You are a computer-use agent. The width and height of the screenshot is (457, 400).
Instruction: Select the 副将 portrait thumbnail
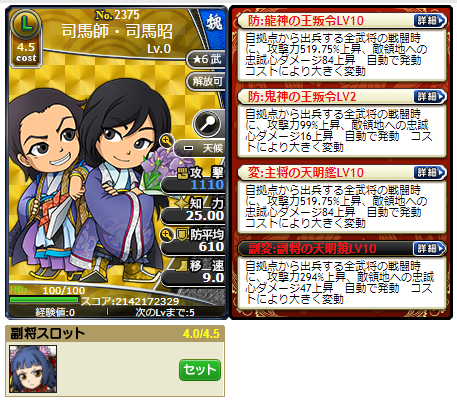tap(33, 369)
